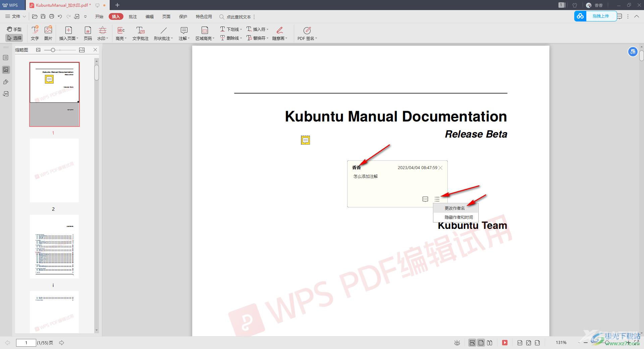644x349 pixels.
Task: Switch to the Page (页面) tab
Action: pos(166,16)
